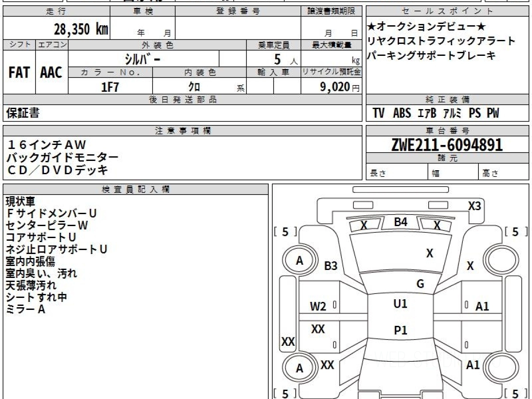
Task: Select the ミラーA note
Action: 26,309
